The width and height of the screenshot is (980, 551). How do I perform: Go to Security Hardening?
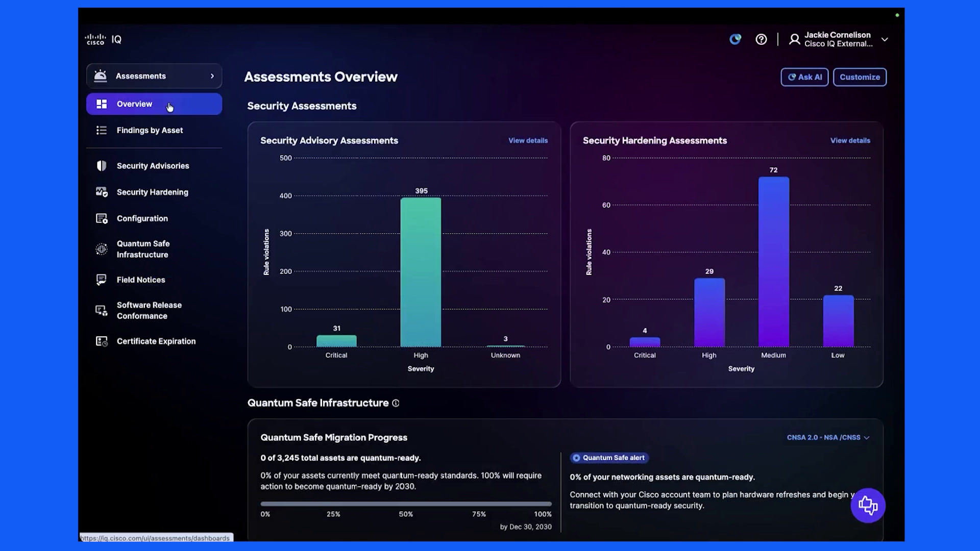[x=152, y=192]
